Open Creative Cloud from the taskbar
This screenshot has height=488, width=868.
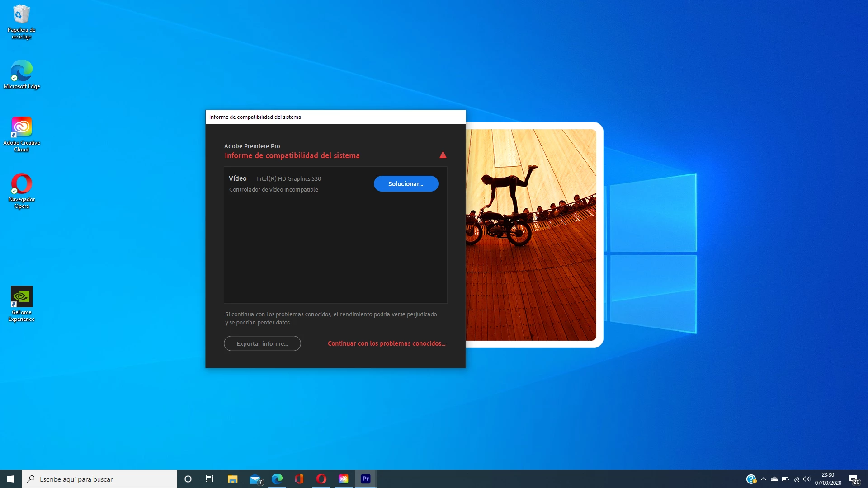click(344, 479)
